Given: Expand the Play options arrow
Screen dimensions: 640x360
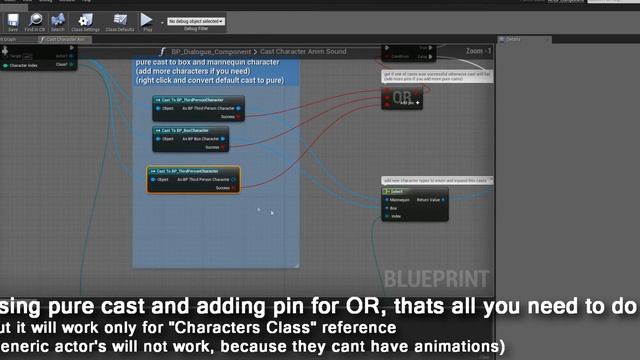Looking at the screenshot, I should pos(162,22).
